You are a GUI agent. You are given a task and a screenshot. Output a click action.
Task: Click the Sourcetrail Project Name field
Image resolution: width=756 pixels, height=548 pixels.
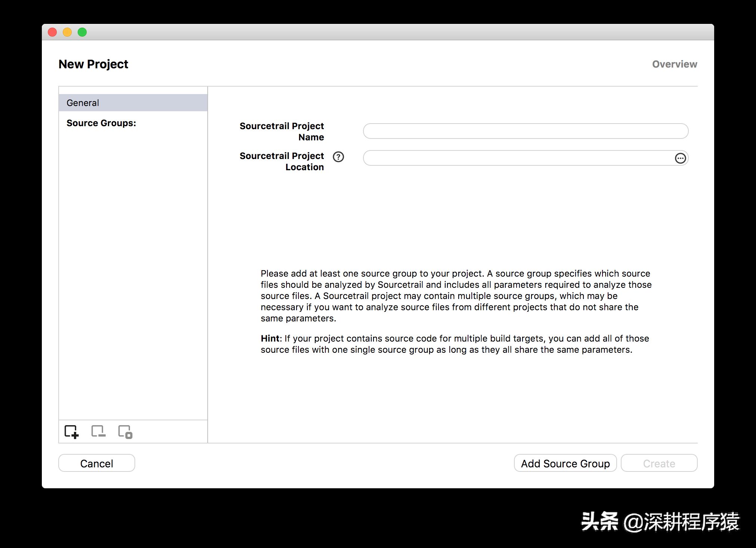526,131
